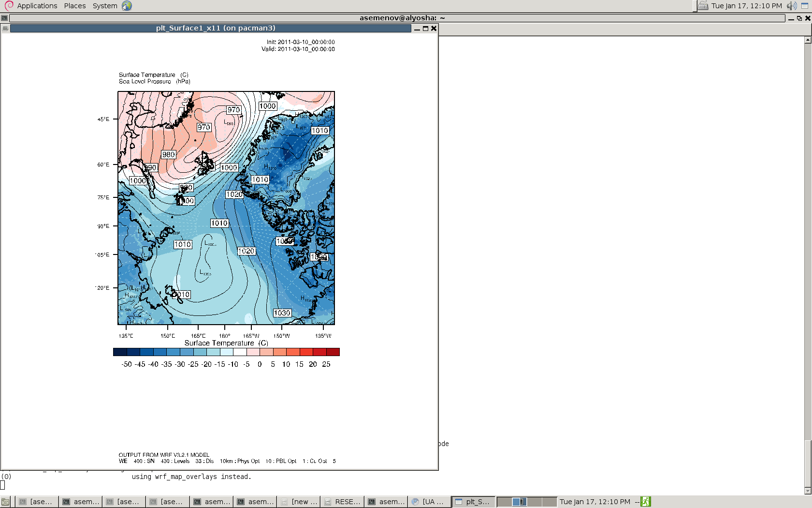Screen dimensions: 812x508
Task: Open the terminal window menu icon in titlebar
Action: pos(4,18)
